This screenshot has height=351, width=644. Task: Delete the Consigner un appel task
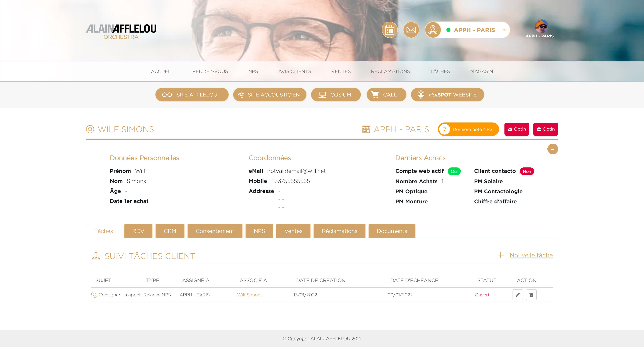tap(531, 295)
